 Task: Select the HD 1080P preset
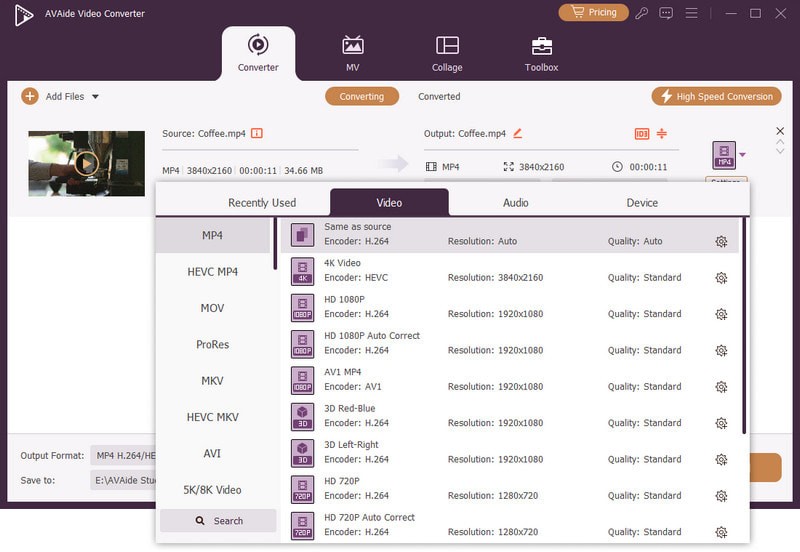[510, 307]
